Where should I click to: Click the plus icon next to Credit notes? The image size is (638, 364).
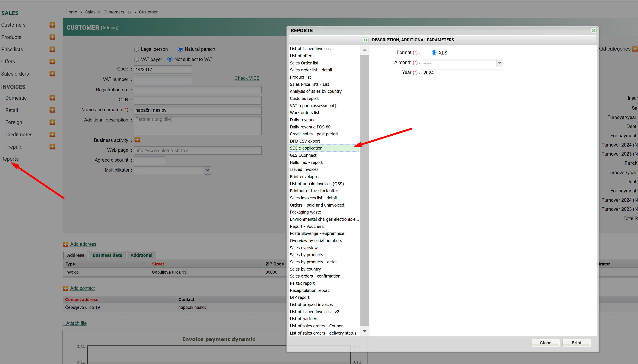coord(52,134)
